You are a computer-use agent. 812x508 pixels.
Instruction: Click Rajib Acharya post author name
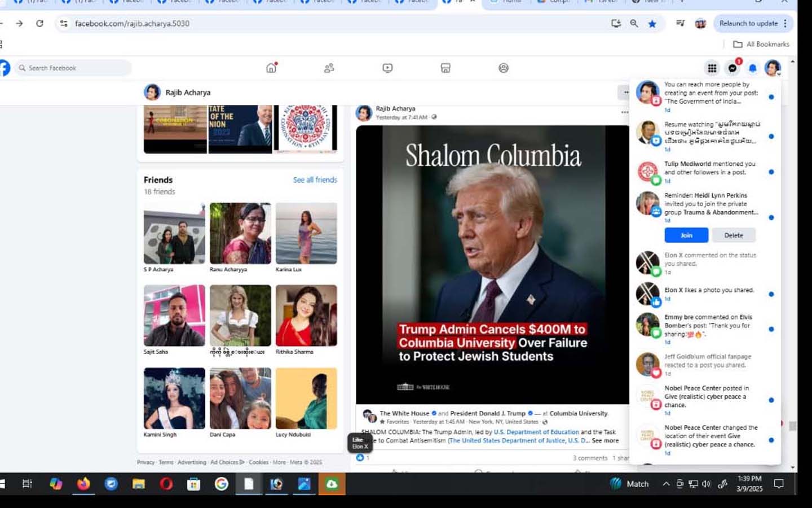[x=395, y=108]
